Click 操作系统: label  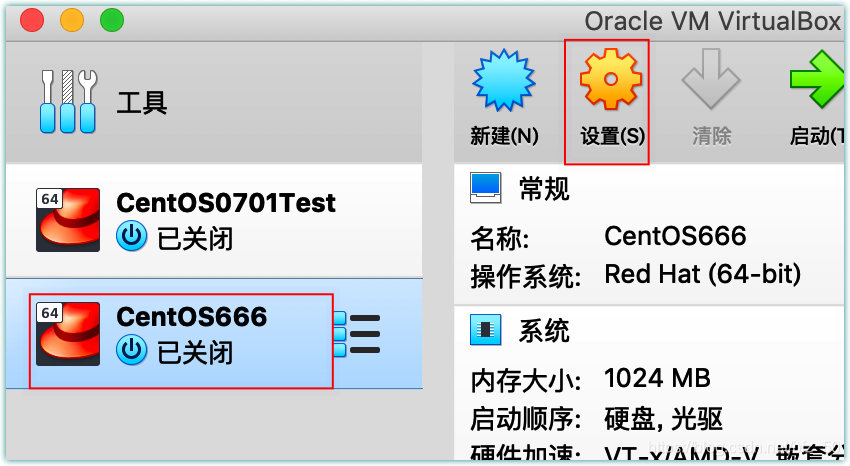click(526, 277)
